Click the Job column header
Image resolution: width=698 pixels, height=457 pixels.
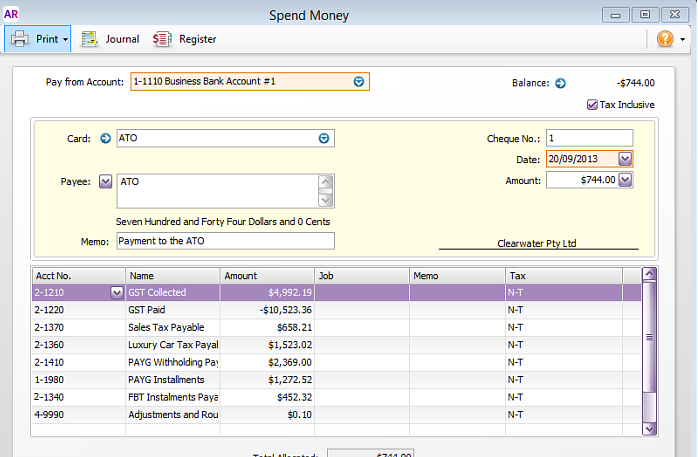tap(361, 276)
